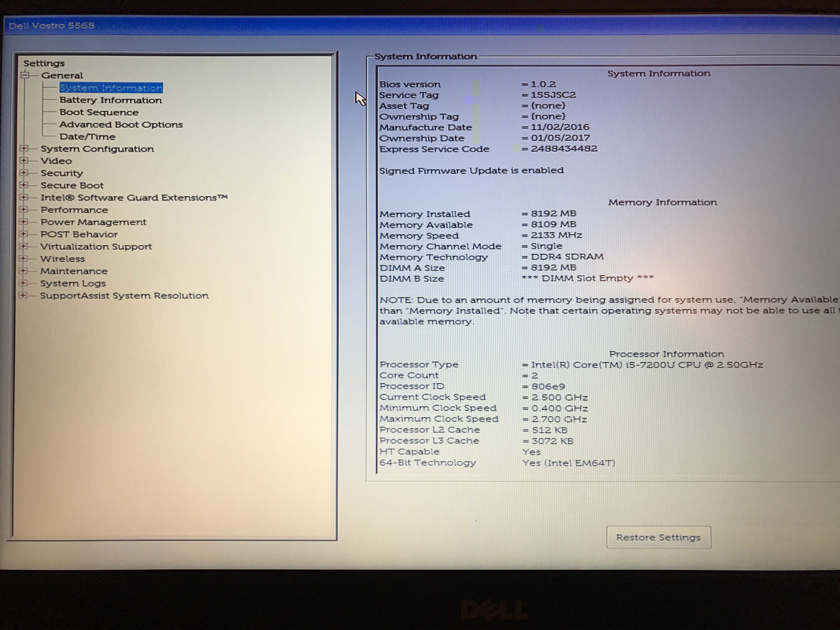Click the Processor Information section heading
The width and height of the screenshot is (840, 630).
pos(666,354)
